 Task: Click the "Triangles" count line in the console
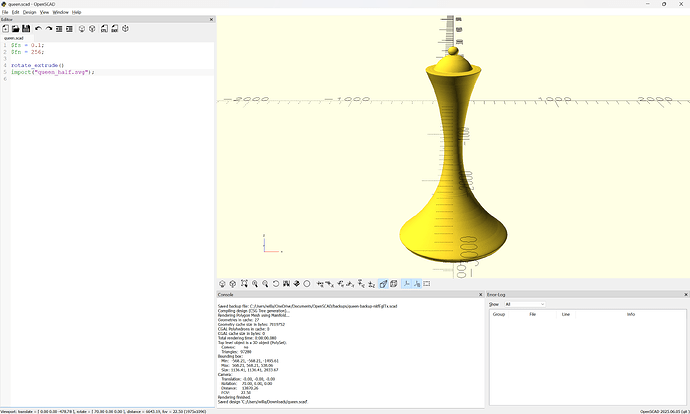[236, 352]
